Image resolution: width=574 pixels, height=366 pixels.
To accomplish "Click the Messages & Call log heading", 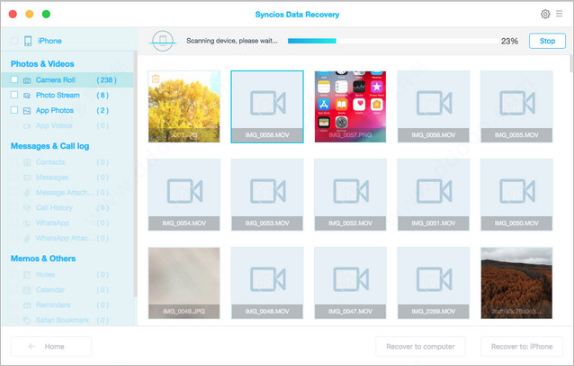I will click(x=50, y=146).
